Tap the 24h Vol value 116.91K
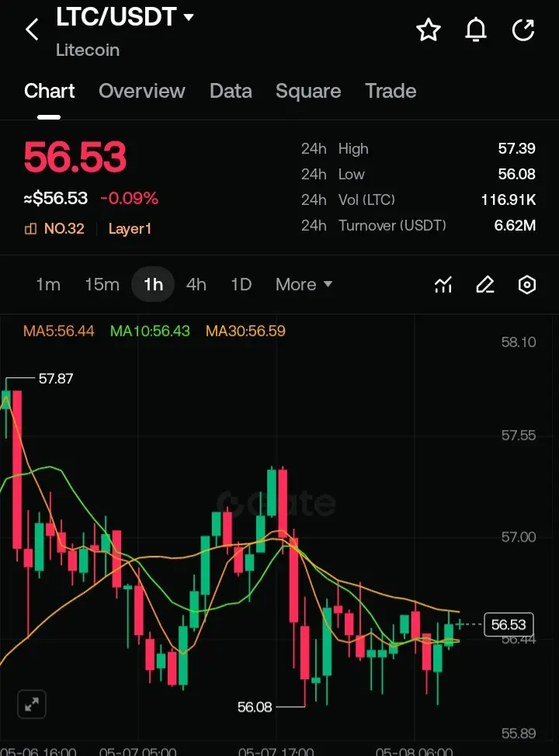The height and width of the screenshot is (756, 559). [509, 199]
